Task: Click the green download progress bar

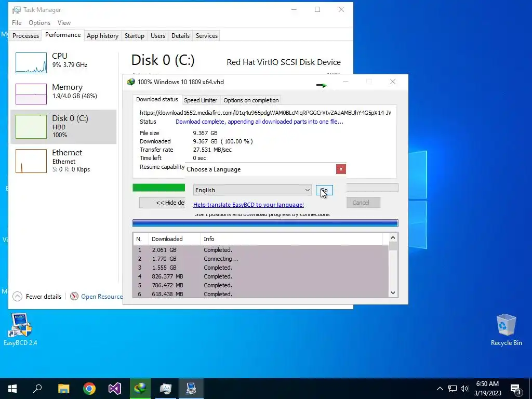Action: tap(159, 188)
